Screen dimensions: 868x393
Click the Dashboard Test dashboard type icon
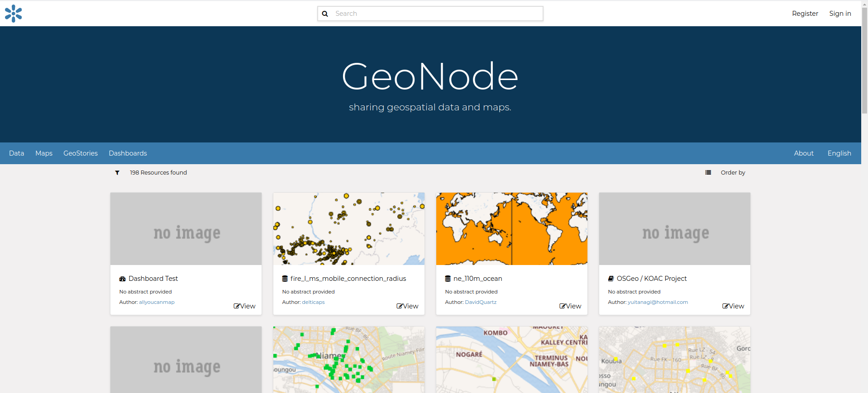pos(122,279)
